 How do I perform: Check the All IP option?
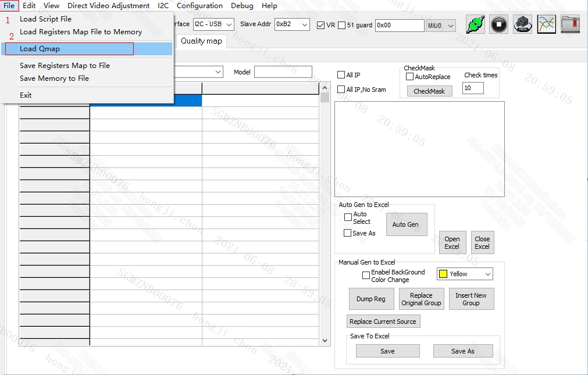coord(341,74)
